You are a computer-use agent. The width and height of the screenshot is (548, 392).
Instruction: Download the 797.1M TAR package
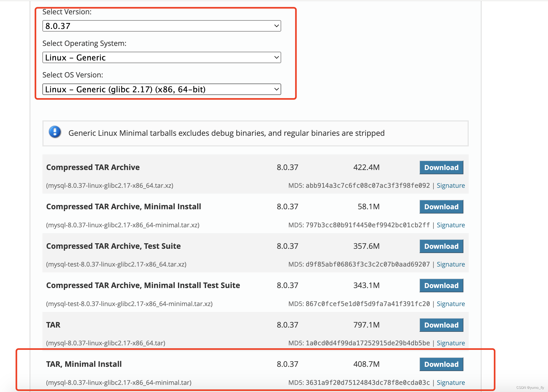tap(441, 325)
